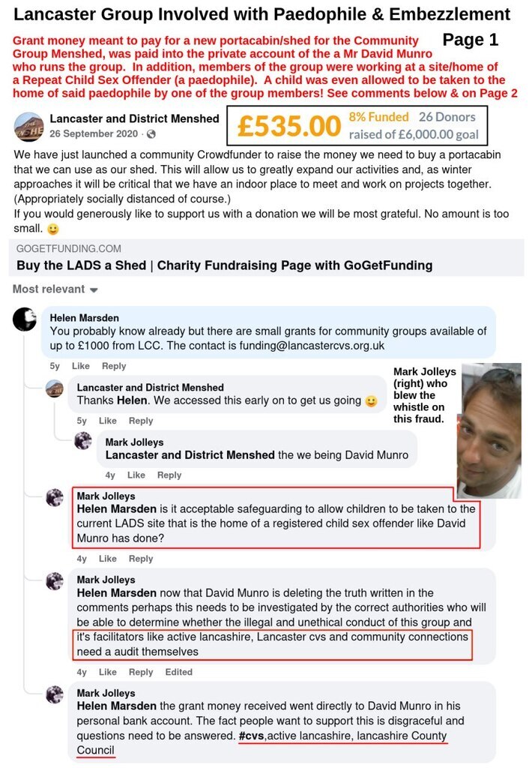Like Helen Marsden's comment about small grants
This screenshot has width=532, height=768.
coord(80,366)
